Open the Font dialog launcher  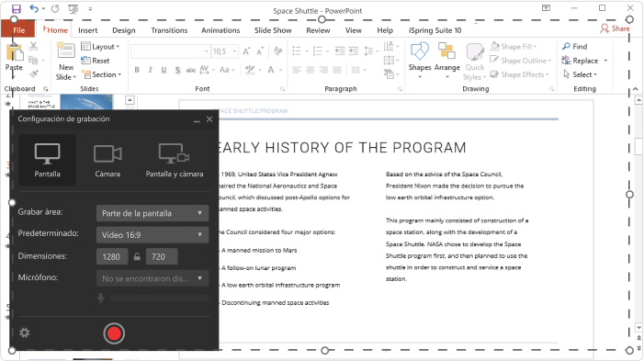point(283,89)
